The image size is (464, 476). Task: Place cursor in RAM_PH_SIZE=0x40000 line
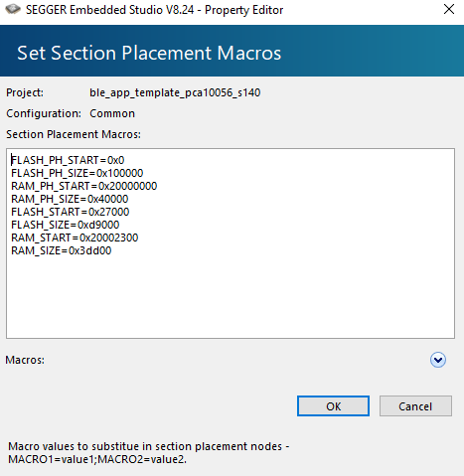point(70,199)
